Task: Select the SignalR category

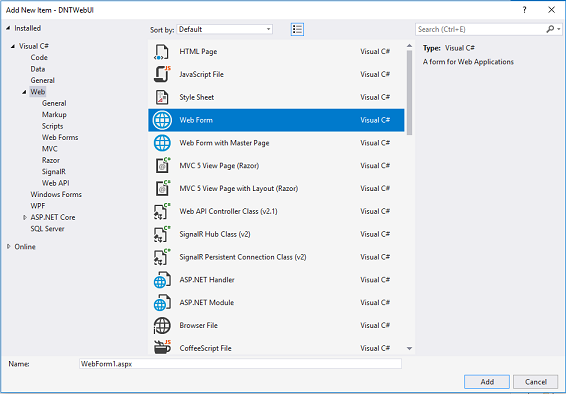Action: (x=54, y=172)
